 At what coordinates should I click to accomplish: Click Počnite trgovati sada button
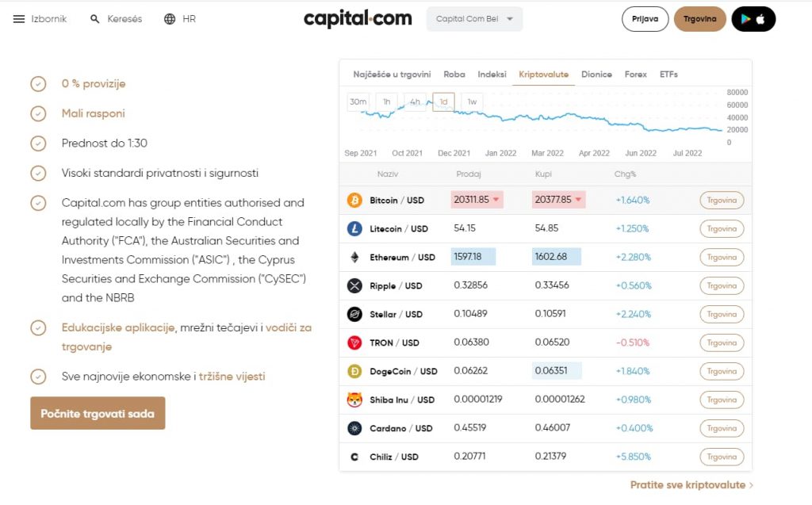98,414
